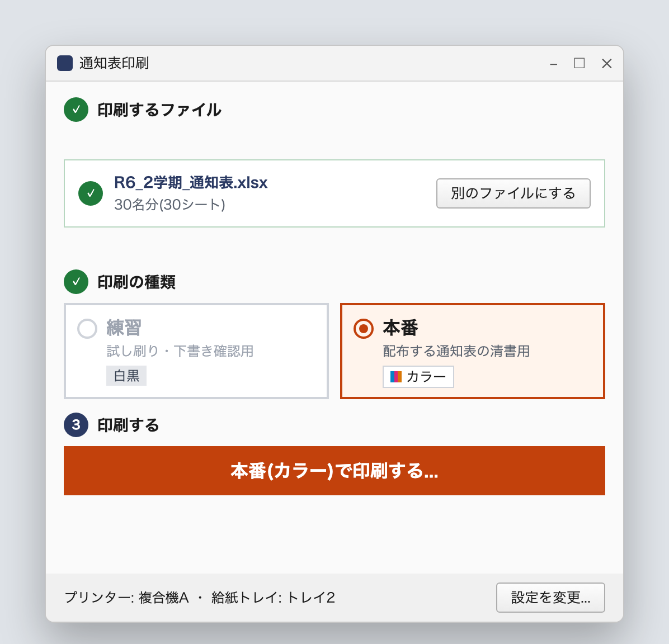Click the printer and tray status text
This screenshot has width=669, height=644.
pos(200,598)
